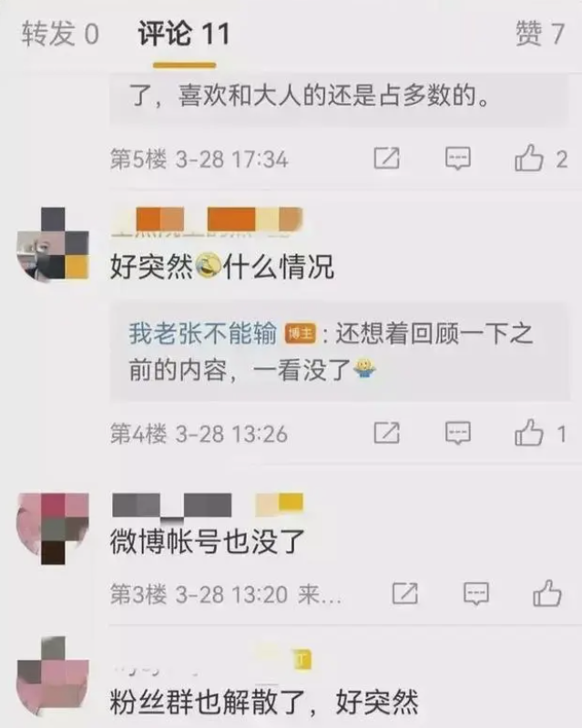Screen dimensions: 582x728
Task: Open avatar of 微博帐号也没了 commenter
Action: (x=53, y=528)
